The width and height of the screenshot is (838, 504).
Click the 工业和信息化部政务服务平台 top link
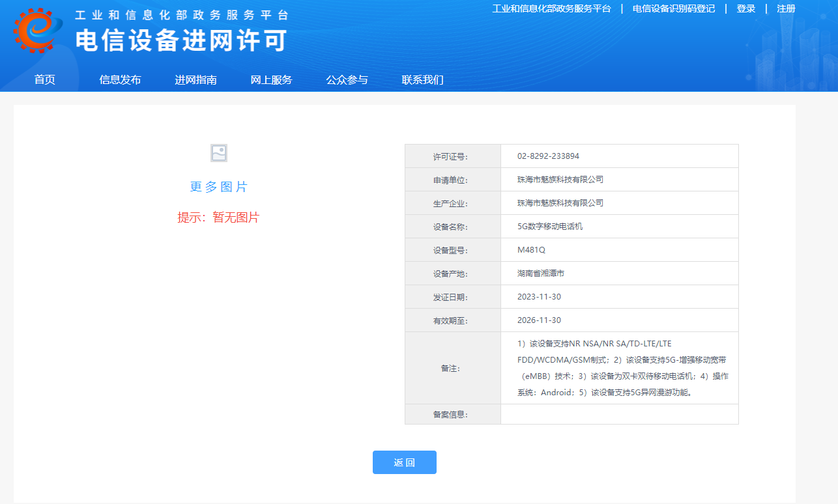tap(551, 8)
